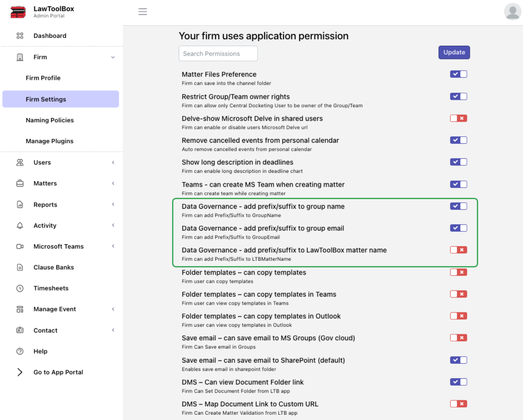
Task: Enable Data Governance LawToolBox matter name toggle
Action: tap(458, 250)
